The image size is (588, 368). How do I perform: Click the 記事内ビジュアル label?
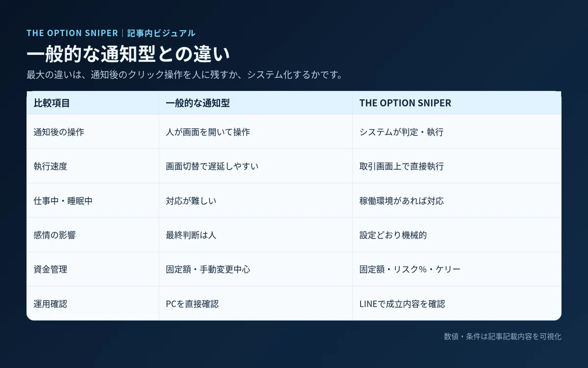click(161, 33)
